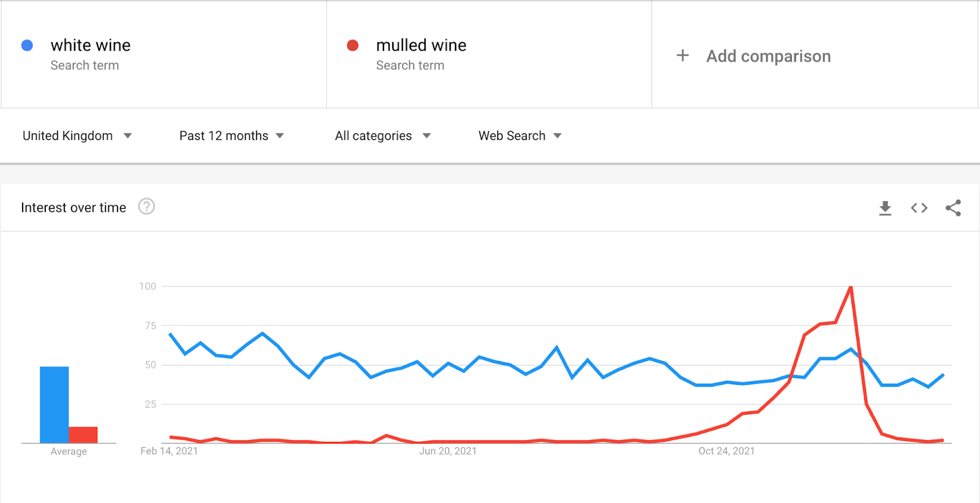Change the Web Search type dropdown

point(519,136)
